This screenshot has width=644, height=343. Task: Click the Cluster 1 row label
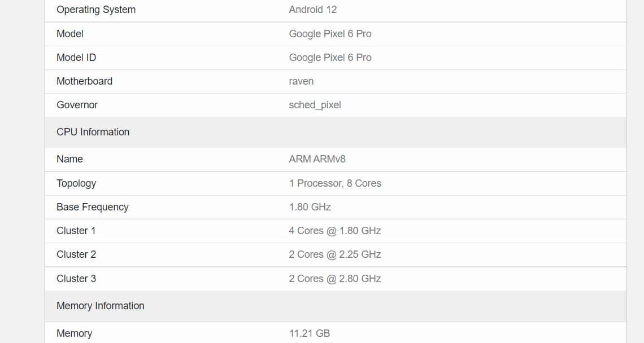pos(76,231)
